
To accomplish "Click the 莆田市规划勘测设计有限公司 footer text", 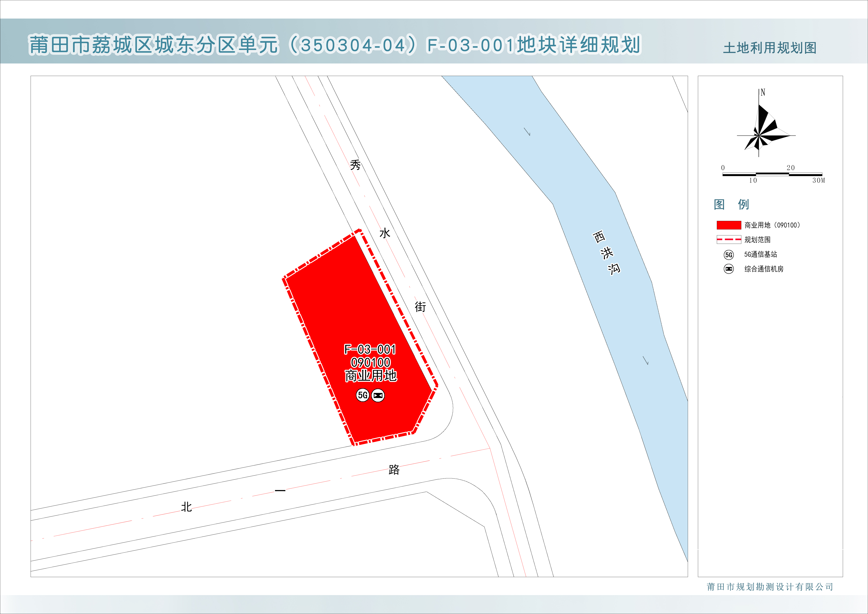I will click(770, 587).
